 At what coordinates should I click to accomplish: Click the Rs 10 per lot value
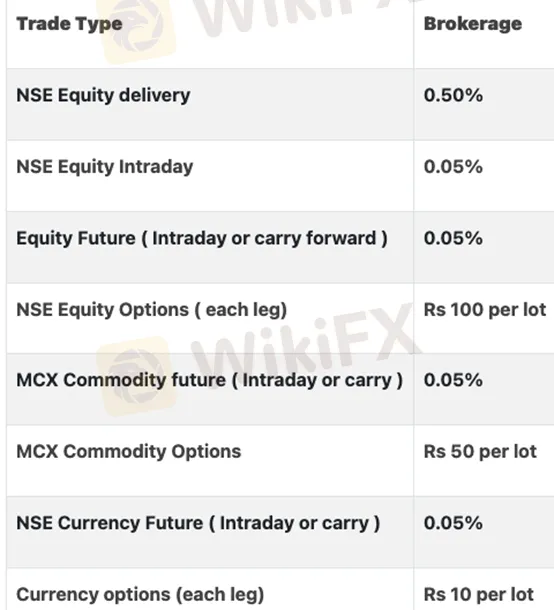(479, 595)
